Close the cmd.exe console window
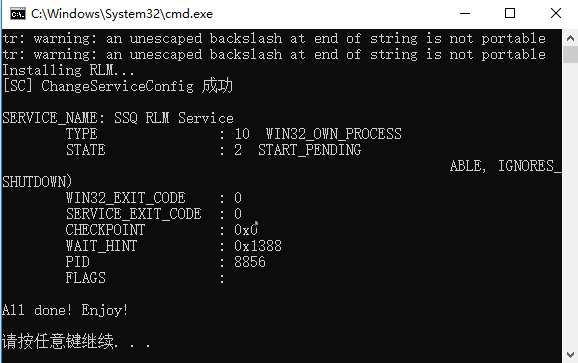The width and height of the screenshot is (578, 363). (556, 14)
